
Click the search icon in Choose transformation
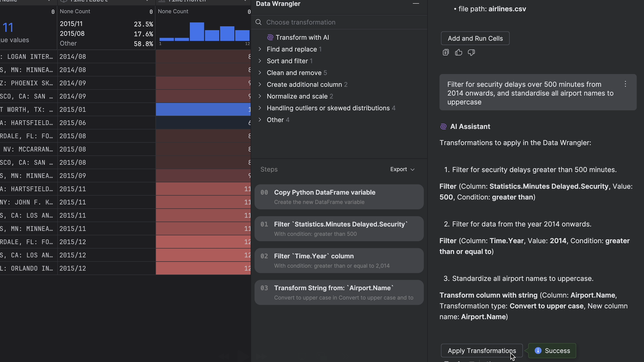258,22
